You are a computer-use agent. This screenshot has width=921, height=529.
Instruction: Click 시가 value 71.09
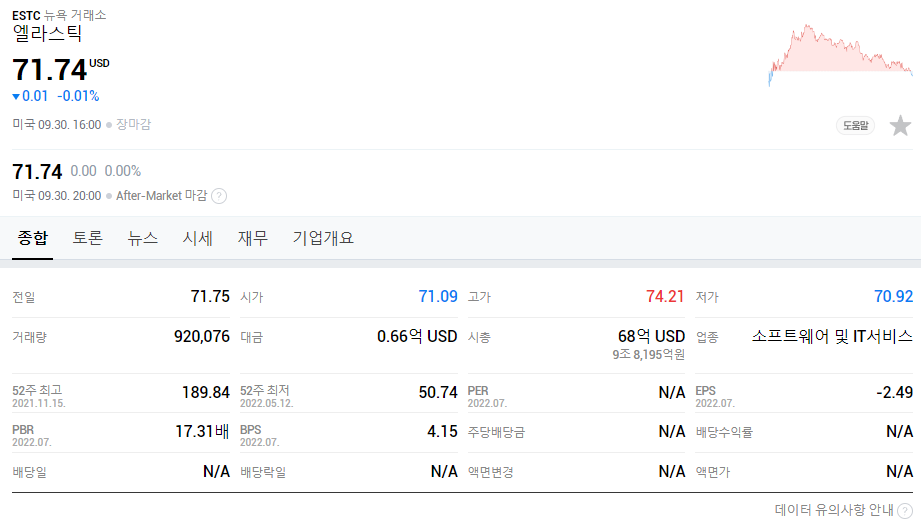438,296
